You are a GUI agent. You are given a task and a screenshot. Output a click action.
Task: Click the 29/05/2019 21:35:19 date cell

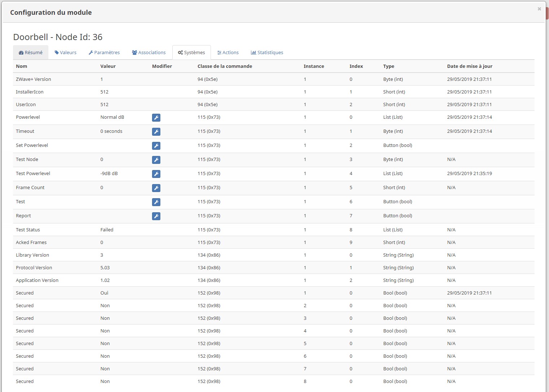point(470,173)
